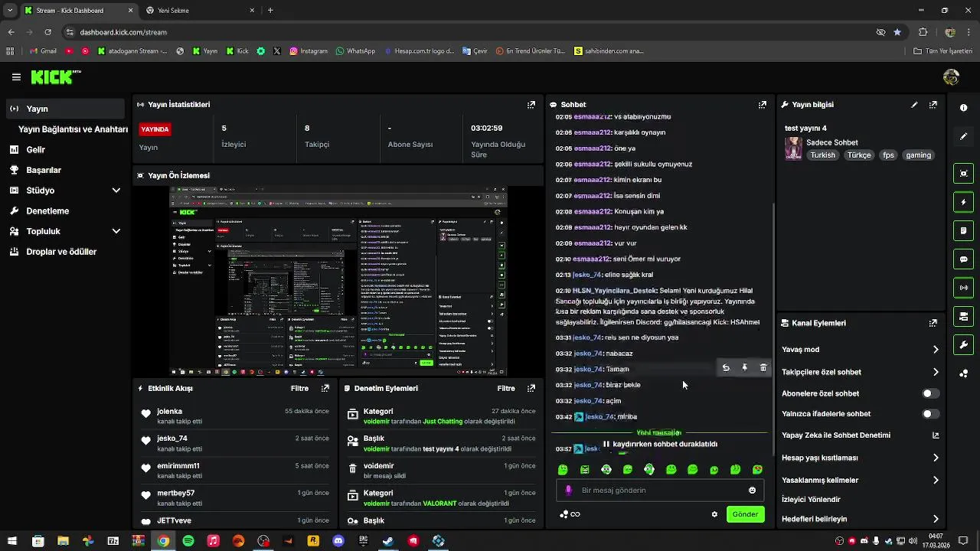980x551 pixels.
Task: Switch to the Yeni Sekme browser tab
Action: point(199,11)
